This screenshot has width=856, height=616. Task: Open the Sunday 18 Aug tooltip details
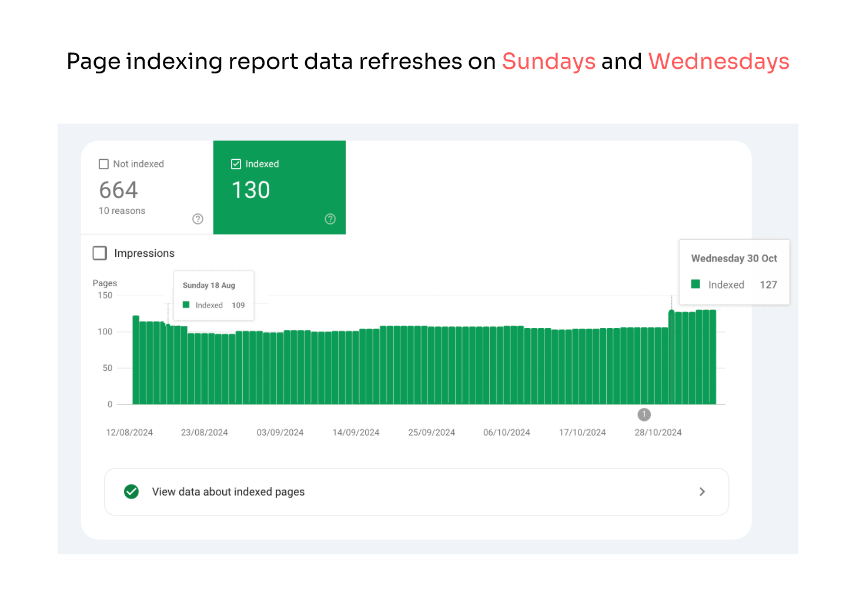(x=213, y=295)
